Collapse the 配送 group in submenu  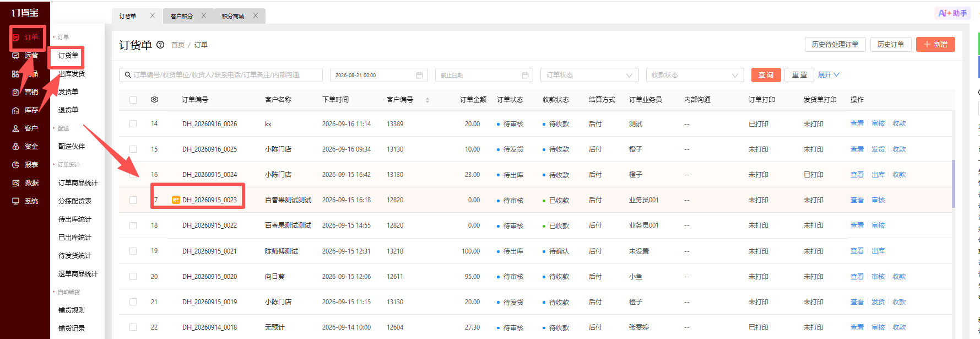pyautogui.click(x=61, y=128)
